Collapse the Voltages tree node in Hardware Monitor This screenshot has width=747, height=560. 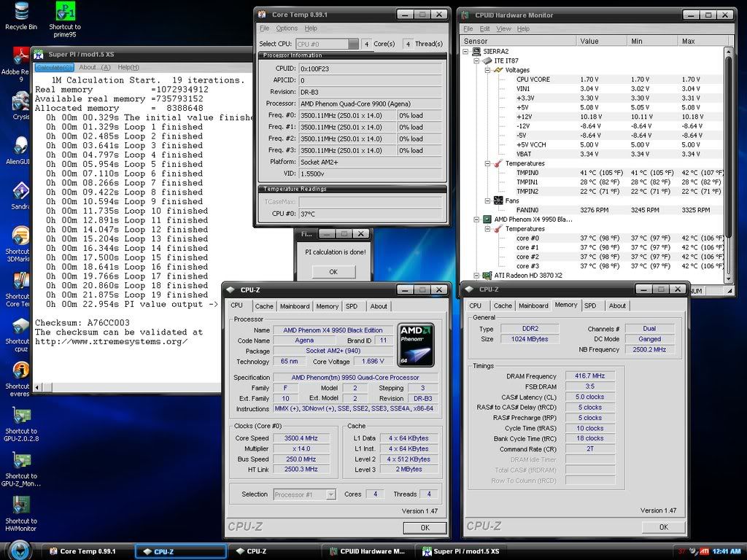pos(487,71)
